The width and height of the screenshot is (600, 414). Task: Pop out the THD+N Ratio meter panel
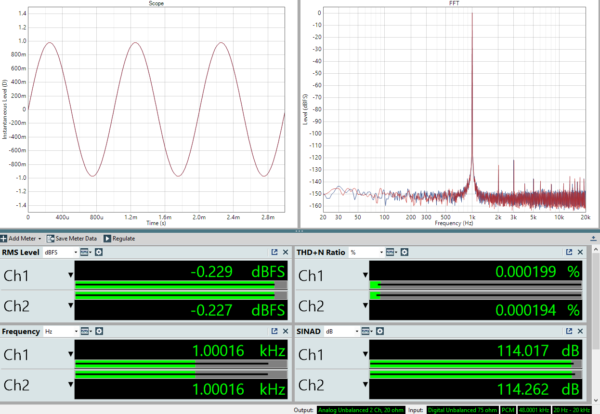point(569,254)
